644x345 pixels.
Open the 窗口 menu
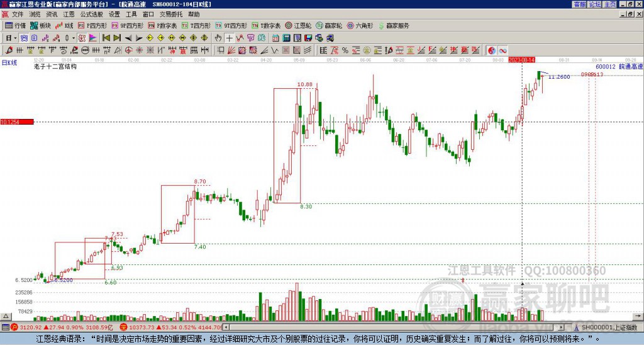(148, 14)
